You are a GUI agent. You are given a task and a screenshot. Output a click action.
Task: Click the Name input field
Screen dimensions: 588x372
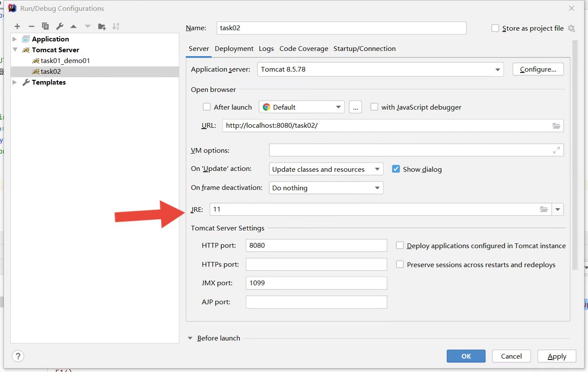pyautogui.click(x=341, y=28)
